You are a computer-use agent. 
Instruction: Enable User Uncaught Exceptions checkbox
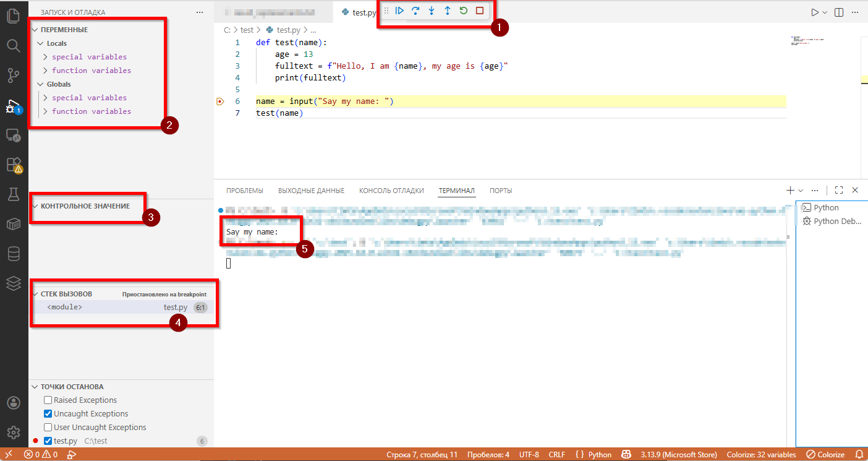(x=48, y=428)
